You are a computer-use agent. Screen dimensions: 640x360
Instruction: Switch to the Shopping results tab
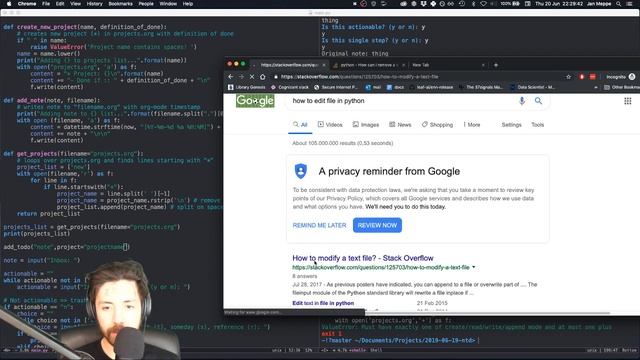pos(437,124)
